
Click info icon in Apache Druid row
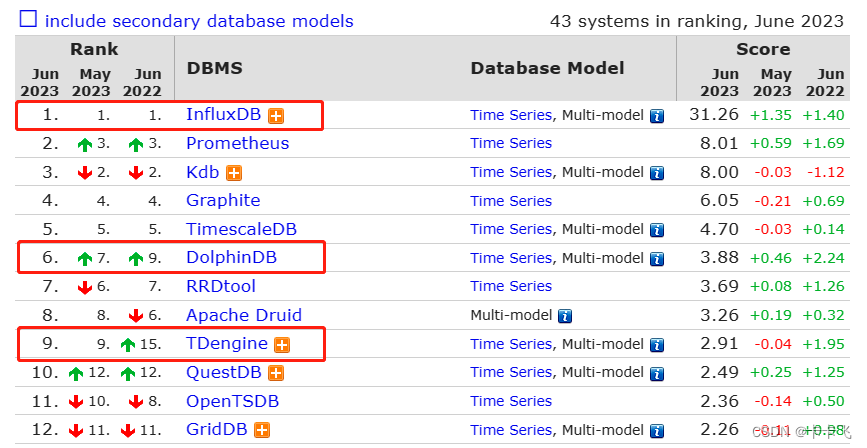coord(565,316)
